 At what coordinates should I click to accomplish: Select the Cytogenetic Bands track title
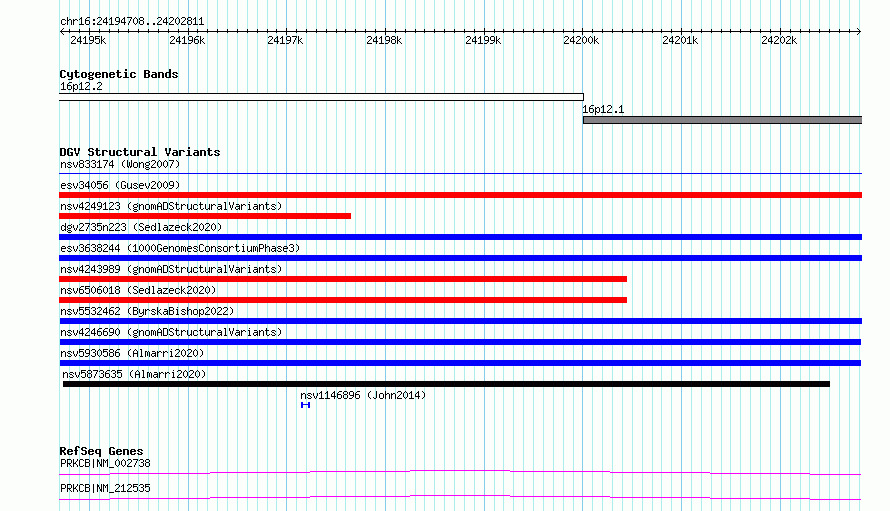pos(119,74)
